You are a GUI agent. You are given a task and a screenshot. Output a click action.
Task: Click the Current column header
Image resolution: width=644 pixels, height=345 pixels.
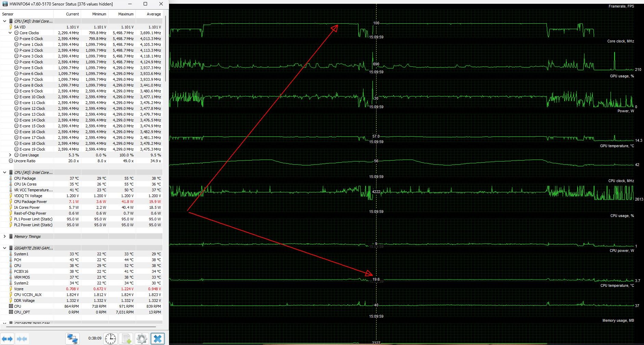click(x=67, y=14)
